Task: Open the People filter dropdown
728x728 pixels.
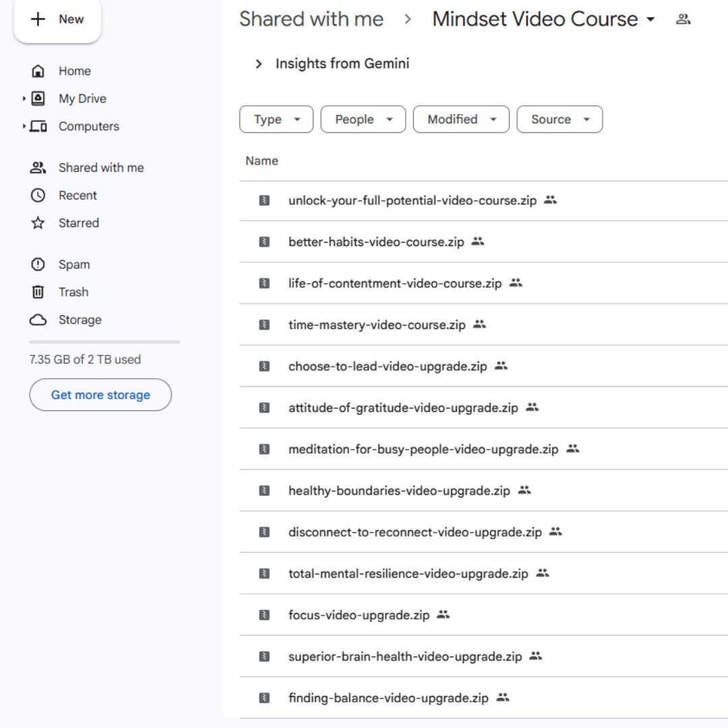Action: pos(363,119)
